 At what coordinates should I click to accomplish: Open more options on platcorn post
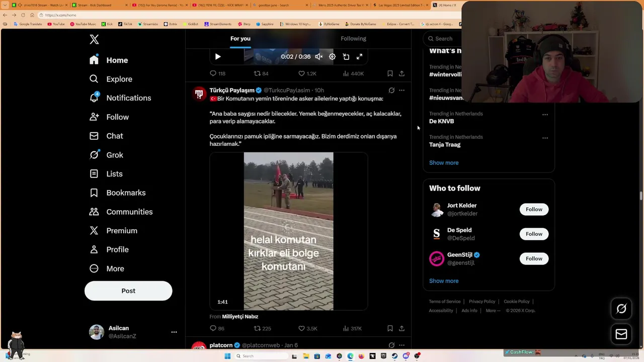[x=401, y=345]
